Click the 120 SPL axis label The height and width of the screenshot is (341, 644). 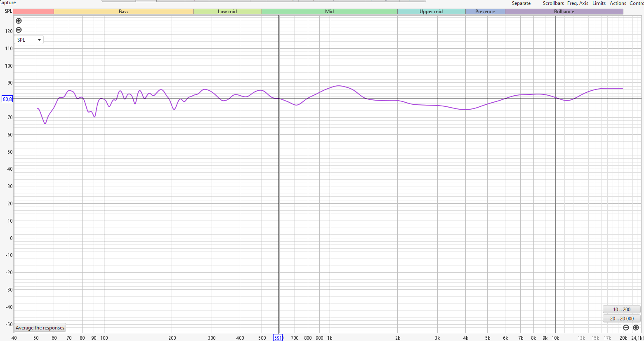tap(9, 31)
